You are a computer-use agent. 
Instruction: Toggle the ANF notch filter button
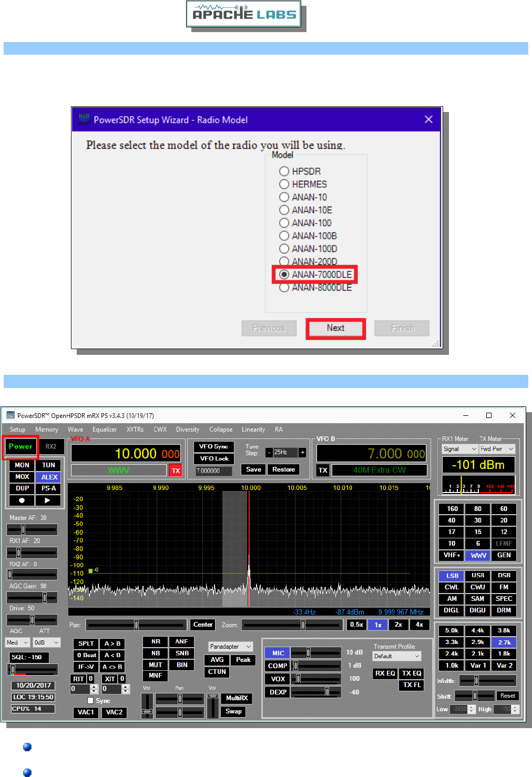[182, 642]
